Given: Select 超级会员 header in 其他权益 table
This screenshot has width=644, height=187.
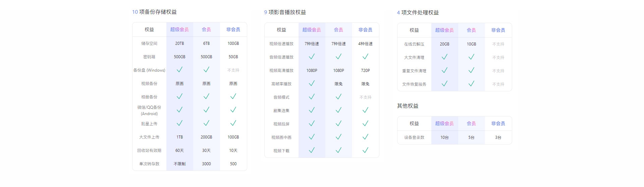Looking at the screenshot, I should point(444,123).
